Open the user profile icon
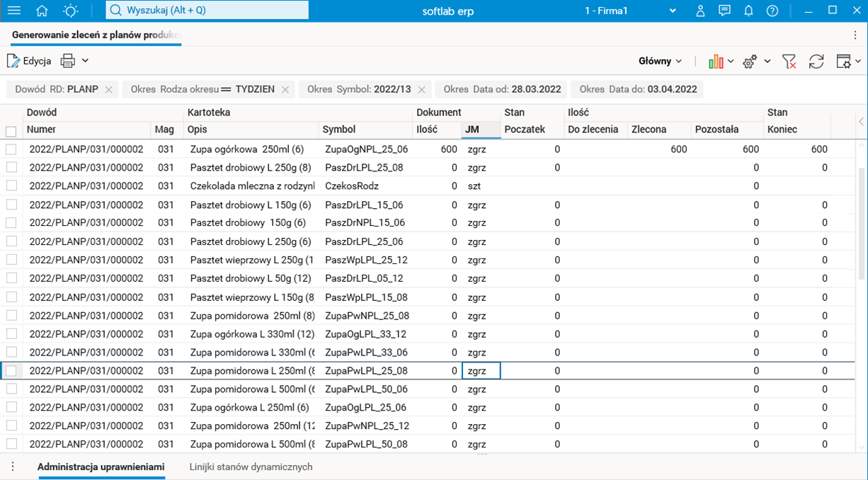The height and width of the screenshot is (480, 868). pos(700,11)
